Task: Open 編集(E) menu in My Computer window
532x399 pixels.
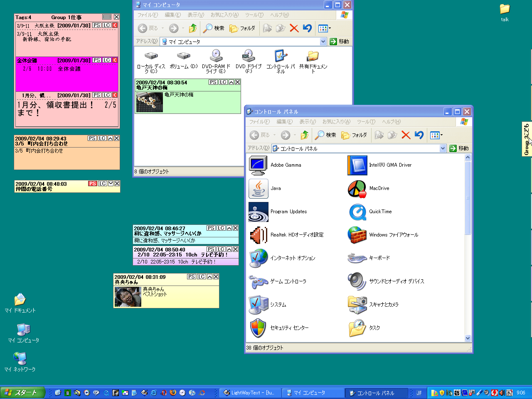Action: pos(172,15)
